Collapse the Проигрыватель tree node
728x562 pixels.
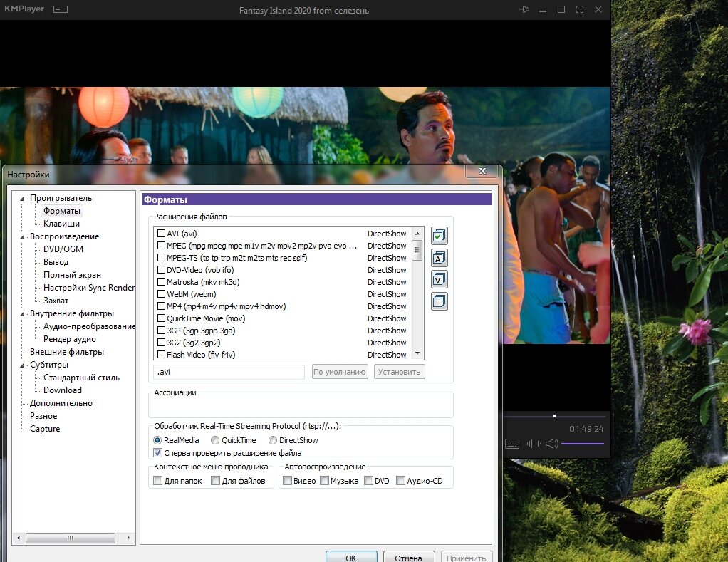click(22, 199)
